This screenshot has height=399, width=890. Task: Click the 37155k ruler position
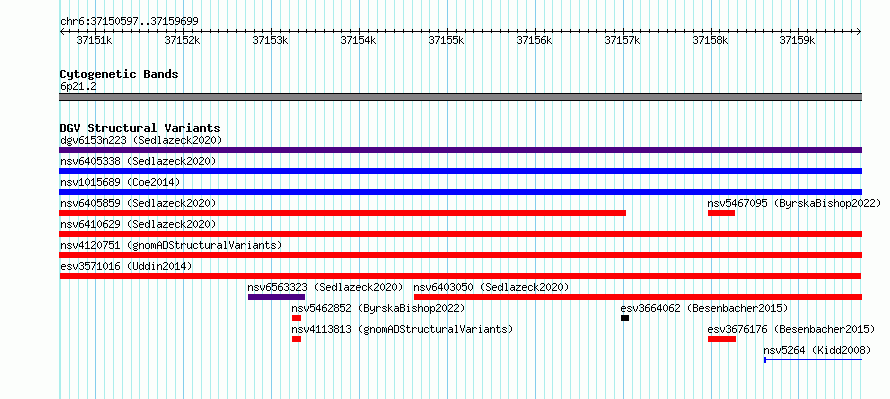click(447, 40)
